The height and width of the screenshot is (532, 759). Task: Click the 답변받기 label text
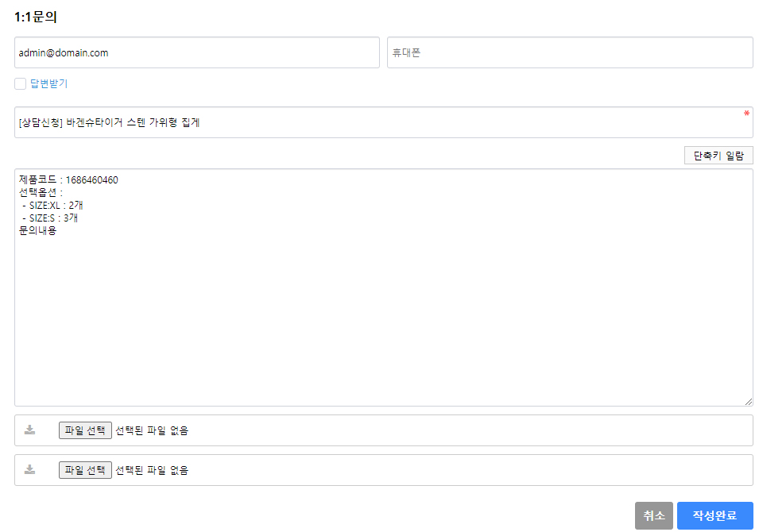[x=49, y=83]
